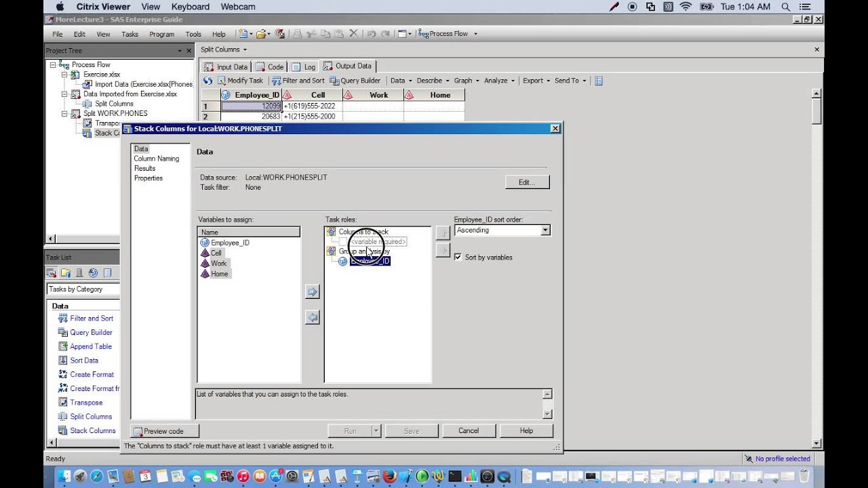Click the Cancel button

[469, 430]
